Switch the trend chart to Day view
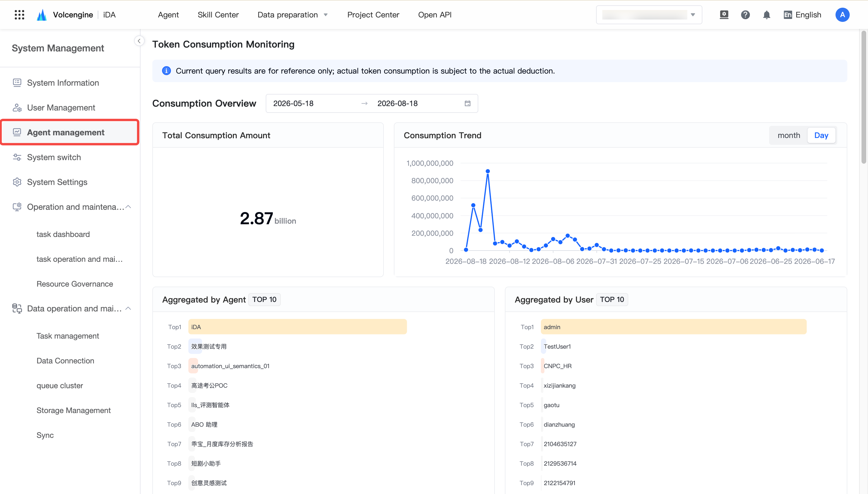Screen dimensions: 868x494 (821, 135)
